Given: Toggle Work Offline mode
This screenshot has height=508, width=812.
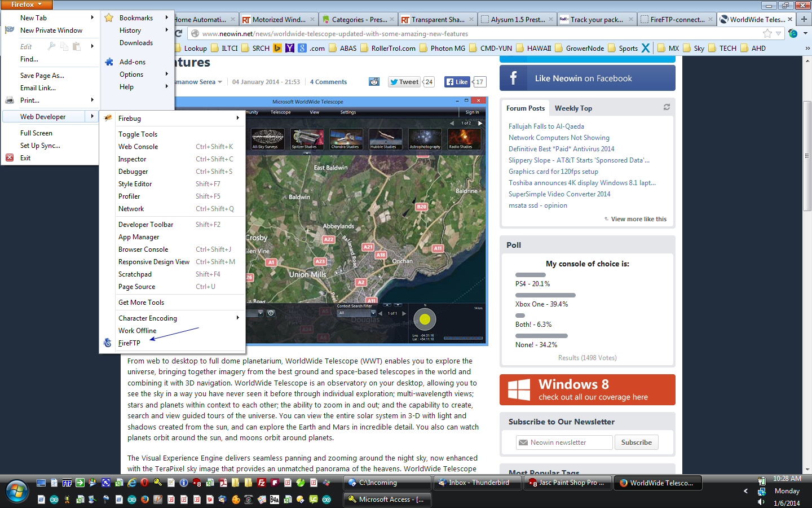Looking at the screenshot, I should click(x=137, y=331).
